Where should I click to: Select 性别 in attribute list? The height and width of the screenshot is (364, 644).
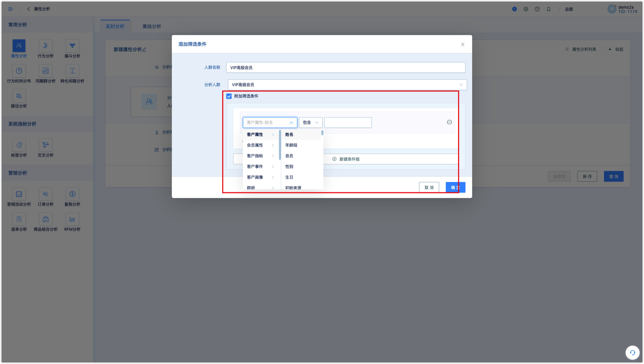(301, 166)
